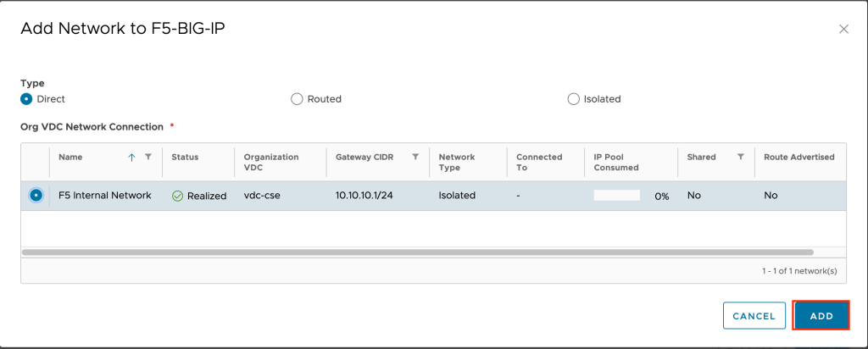Viewport: 868px width, 349px height.
Task: Select the F5 Internal Network row radio
Action: point(36,195)
